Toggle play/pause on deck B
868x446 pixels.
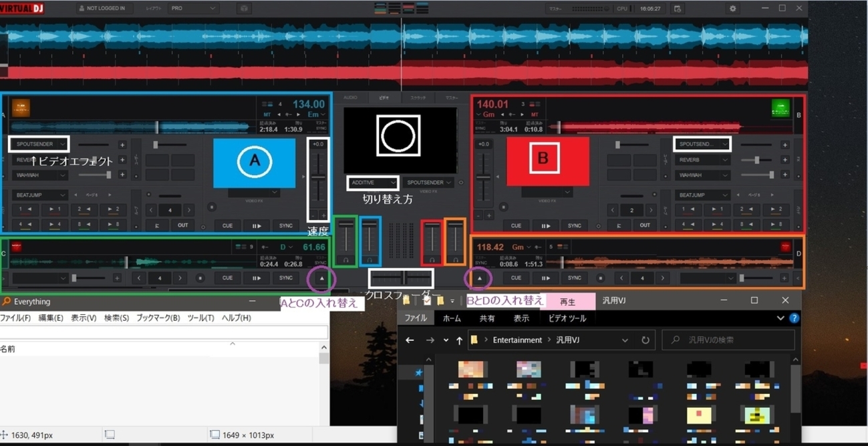545,226
